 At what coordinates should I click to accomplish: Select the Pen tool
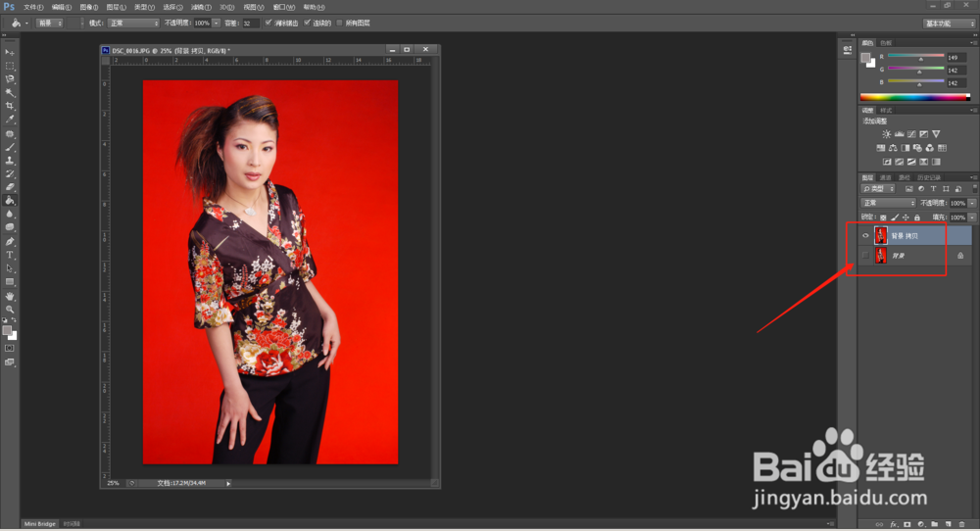click(x=10, y=242)
